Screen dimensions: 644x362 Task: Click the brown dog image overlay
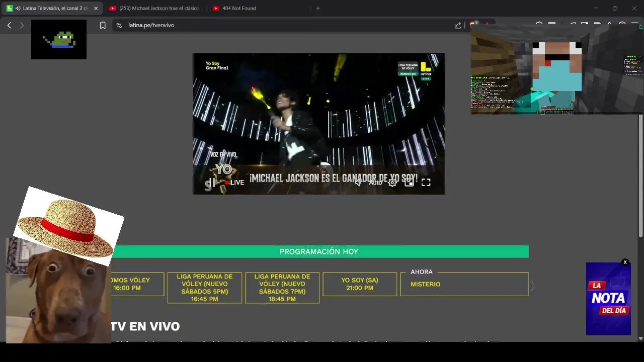click(58, 297)
